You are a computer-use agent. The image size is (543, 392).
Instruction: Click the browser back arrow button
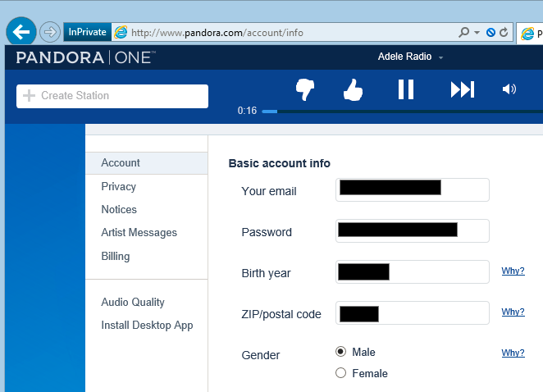click(x=21, y=32)
